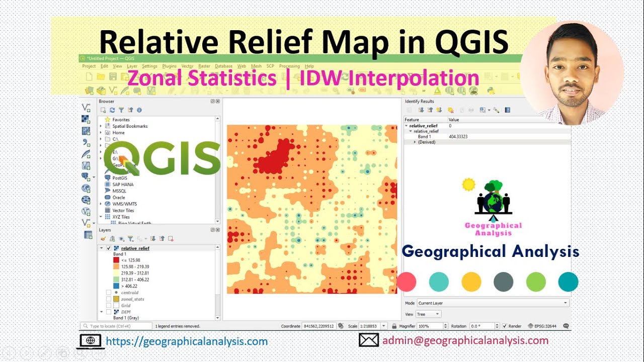Viewport: 644px width, 362px height.
Task: Collapse all items in Browser panel
Action: pyautogui.click(x=130, y=110)
